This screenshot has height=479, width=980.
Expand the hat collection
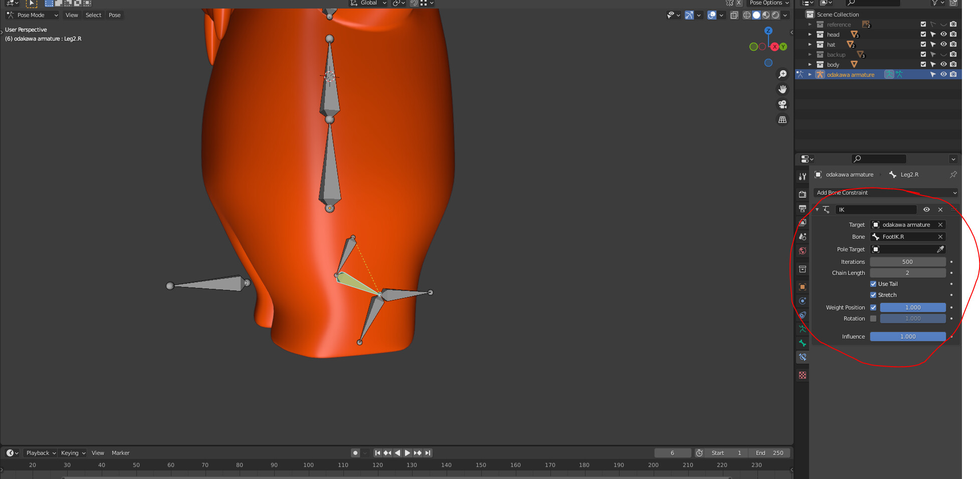tap(810, 45)
